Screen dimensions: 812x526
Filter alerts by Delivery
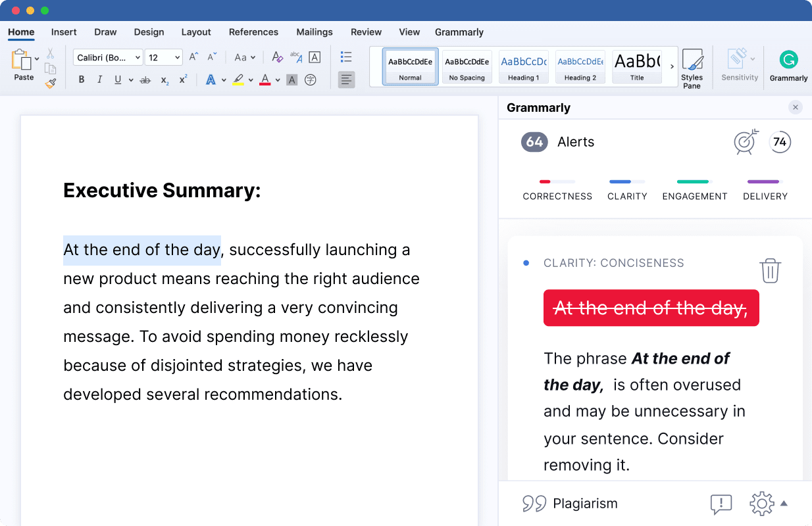pyautogui.click(x=765, y=189)
